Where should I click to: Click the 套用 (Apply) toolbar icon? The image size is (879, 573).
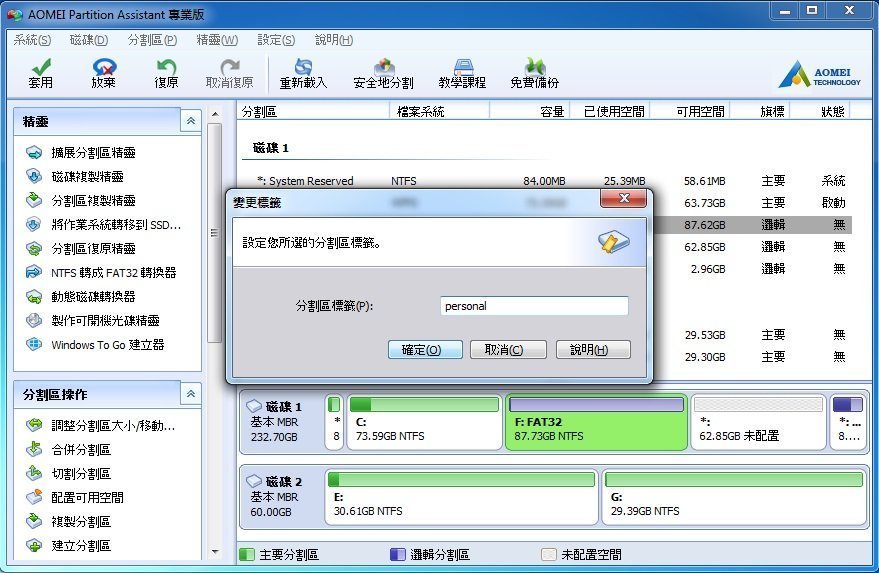pyautogui.click(x=40, y=74)
